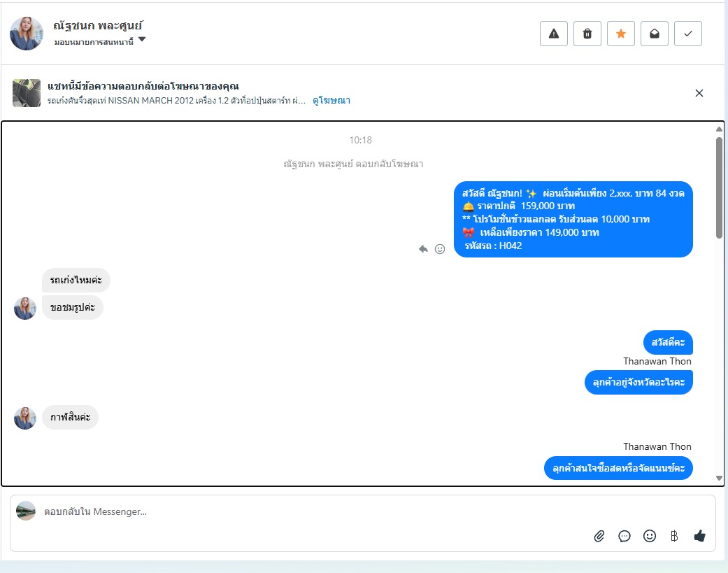This screenshot has height=573, width=728.
Task: Request payment with baht icon
Action: (674, 537)
